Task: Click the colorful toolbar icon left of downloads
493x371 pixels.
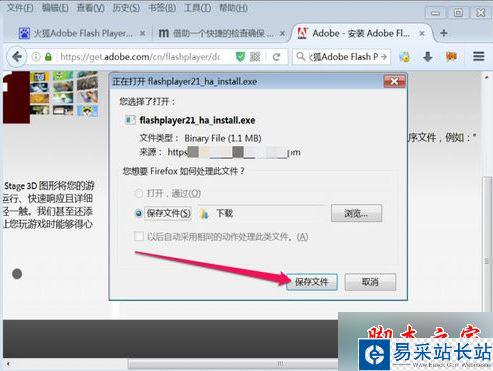Action: tap(405, 57)
